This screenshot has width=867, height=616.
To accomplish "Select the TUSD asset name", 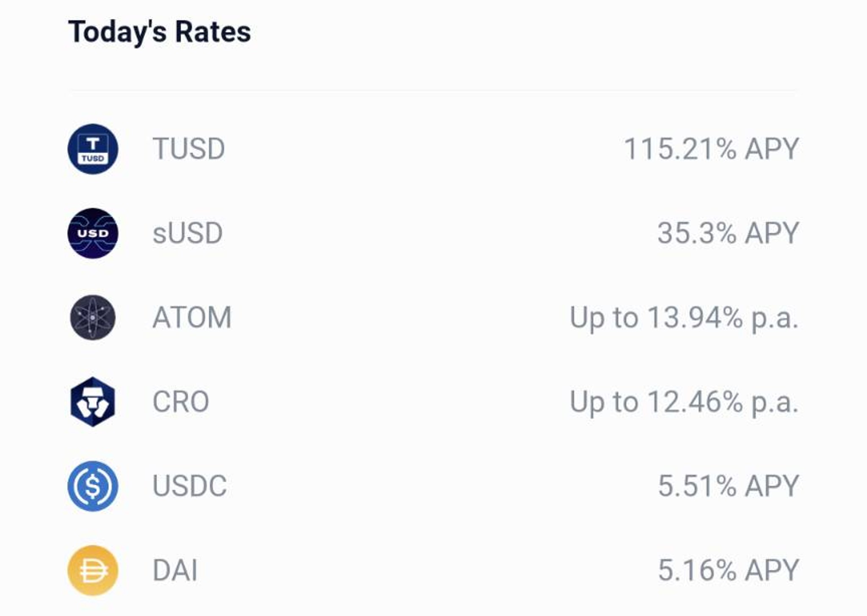I will [188, 149].
